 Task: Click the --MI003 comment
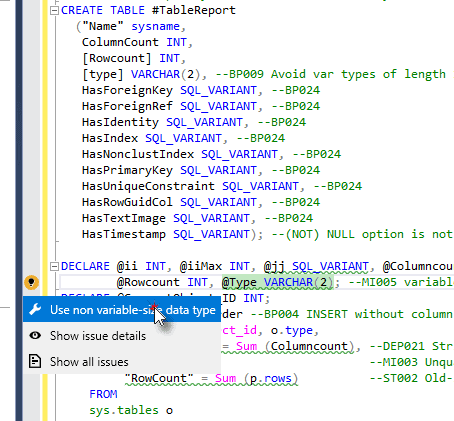coord(412,362)
